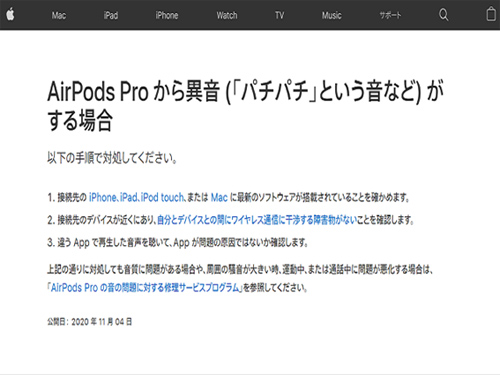Open the Music menu item

pyautogui.click(x=331, y=15)
